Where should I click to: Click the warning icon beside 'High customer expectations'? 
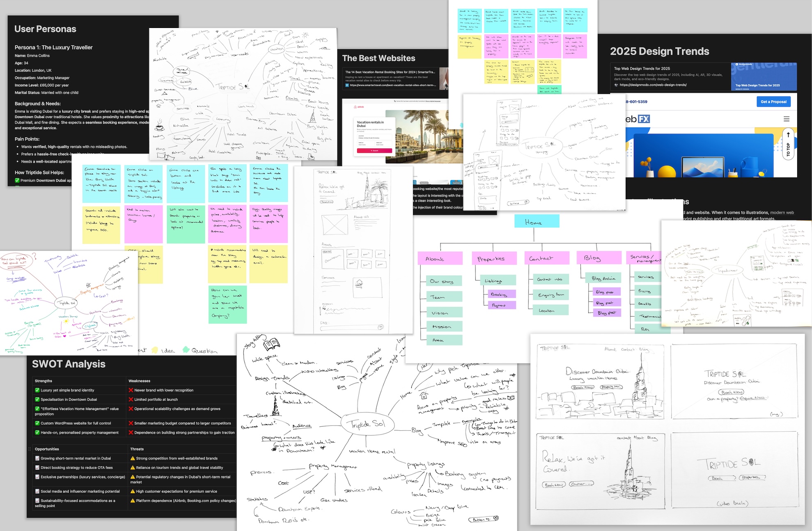click(133, 491)
